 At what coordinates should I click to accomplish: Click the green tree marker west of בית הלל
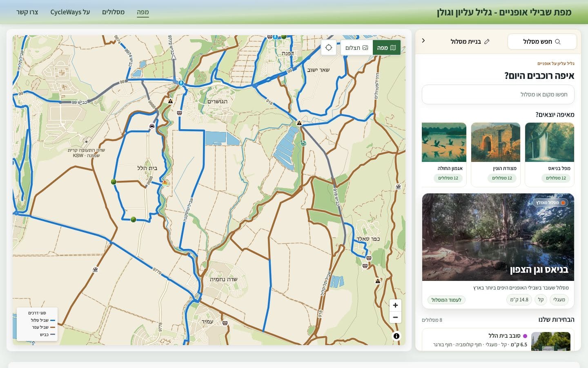click(114, 182)
